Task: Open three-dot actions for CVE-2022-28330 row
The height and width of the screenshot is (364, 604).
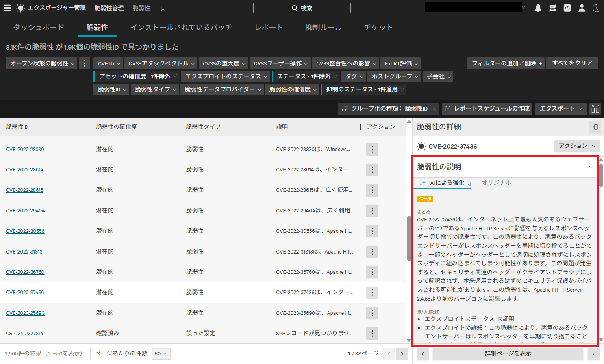Action: pyautogui.click(x=372, y=149)
